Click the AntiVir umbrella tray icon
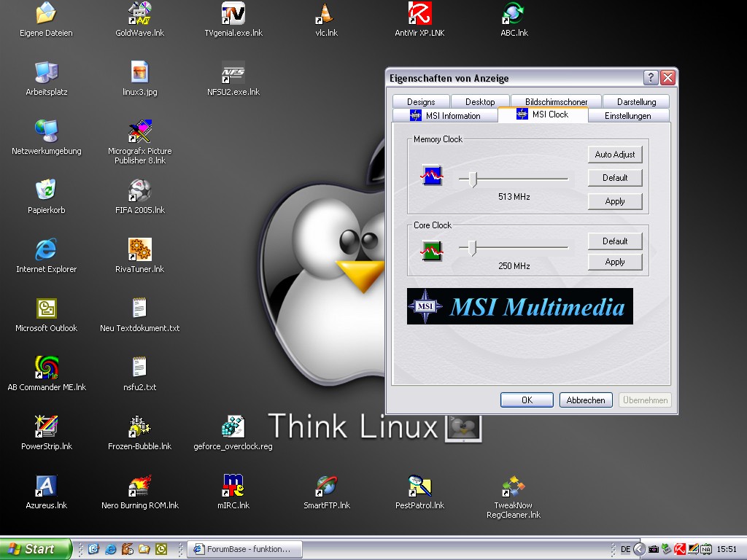 pos(680,549)
